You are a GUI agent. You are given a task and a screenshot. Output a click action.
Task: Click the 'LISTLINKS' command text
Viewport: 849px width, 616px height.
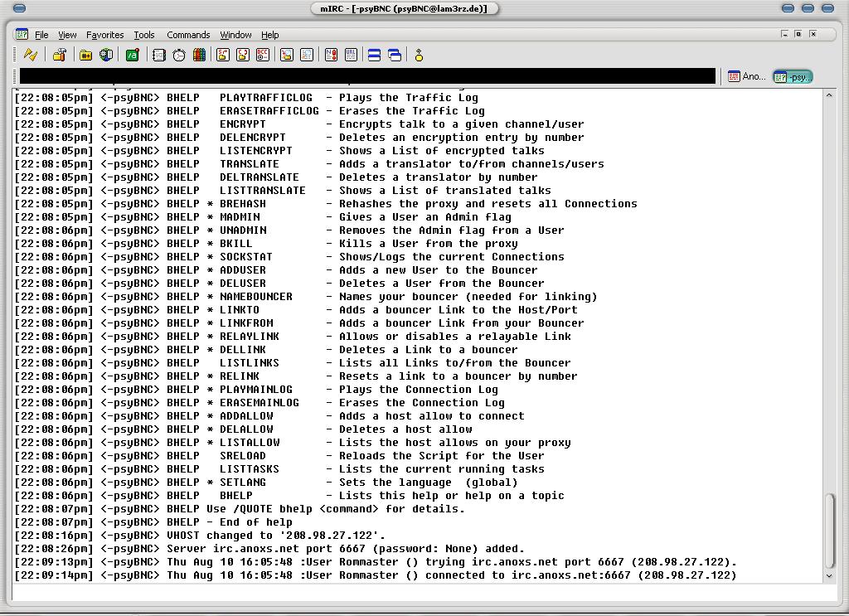(249, 362)
